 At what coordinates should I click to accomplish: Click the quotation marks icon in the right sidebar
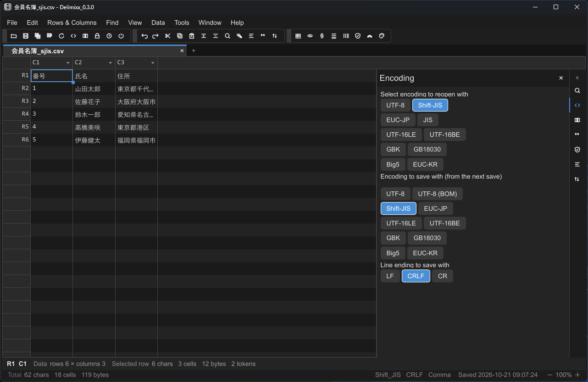click(x=577, y=135)
